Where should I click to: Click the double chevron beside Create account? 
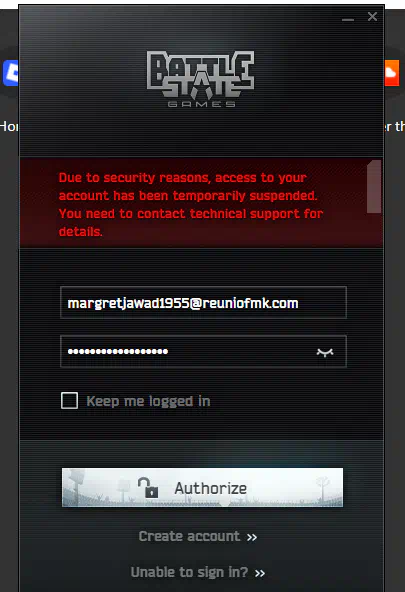click(x=252, y=537)
